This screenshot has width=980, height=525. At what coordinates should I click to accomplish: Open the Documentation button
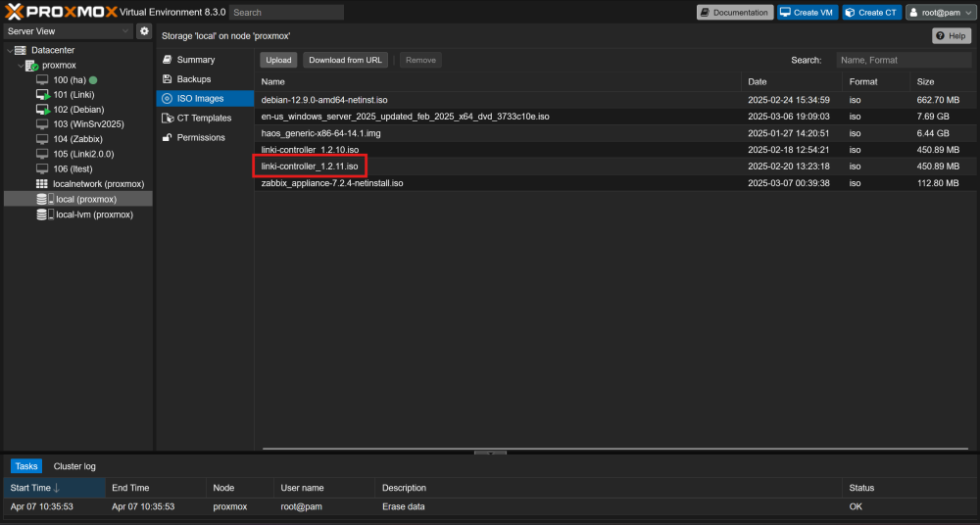(735, 13)
